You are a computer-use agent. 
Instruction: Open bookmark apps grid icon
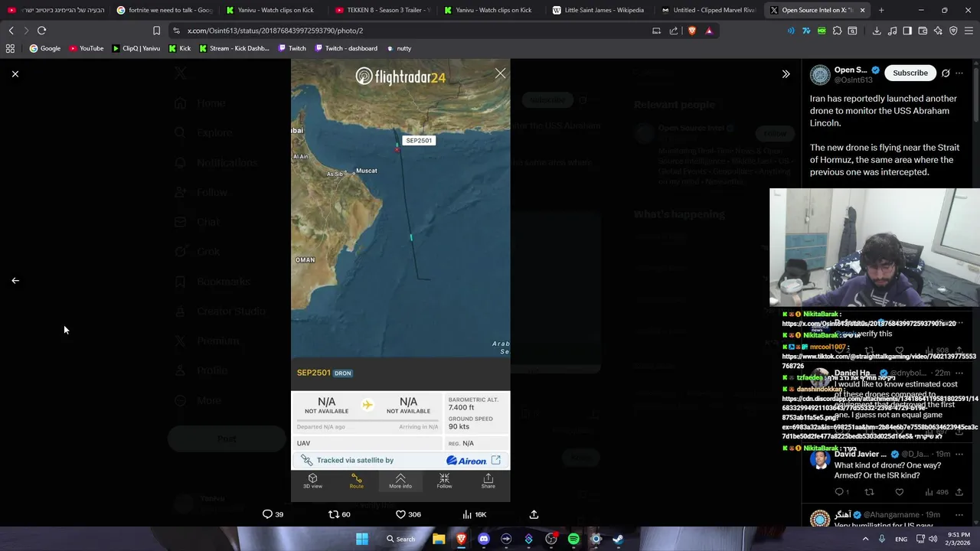pos(10,48)
